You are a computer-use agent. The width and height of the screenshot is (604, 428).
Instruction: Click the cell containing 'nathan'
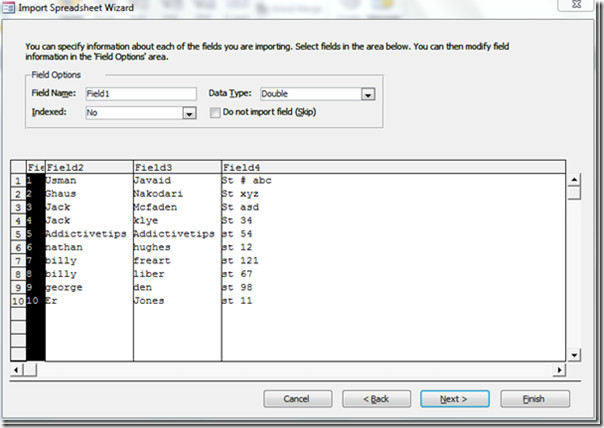[x=89, y=247]
